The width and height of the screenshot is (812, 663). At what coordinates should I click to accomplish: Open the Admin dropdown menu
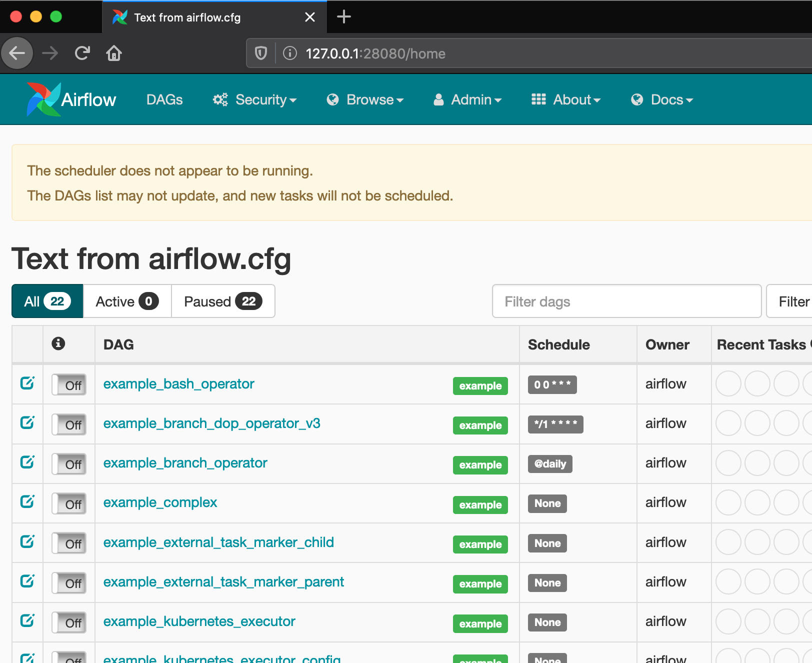467,99
